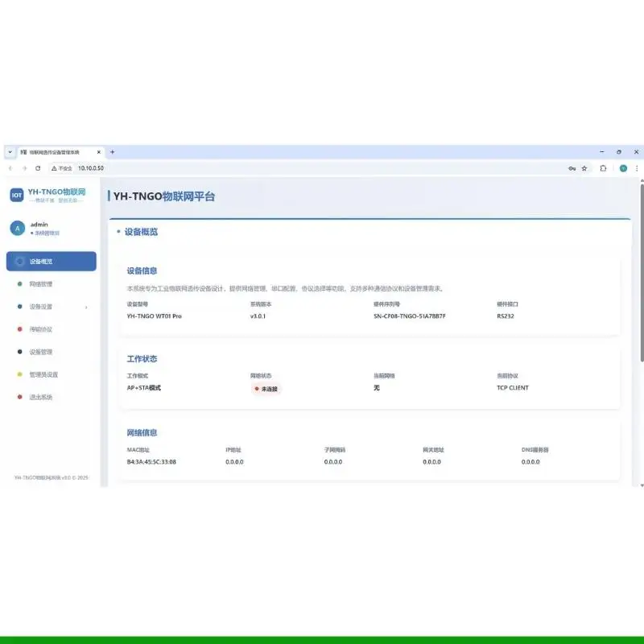644x644 pixels.
Task: Click the red dot beside 传输协议
Action: click(19, 329)
